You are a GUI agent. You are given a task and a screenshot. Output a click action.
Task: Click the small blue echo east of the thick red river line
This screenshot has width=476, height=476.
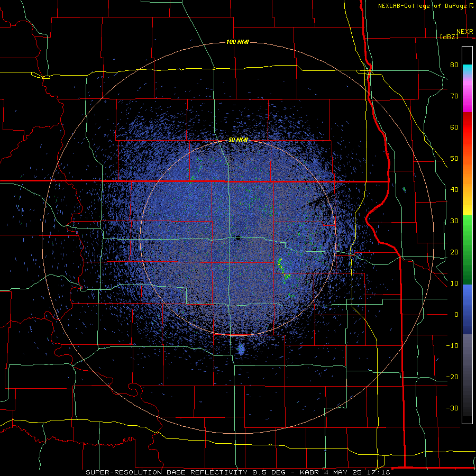(404, 189)
